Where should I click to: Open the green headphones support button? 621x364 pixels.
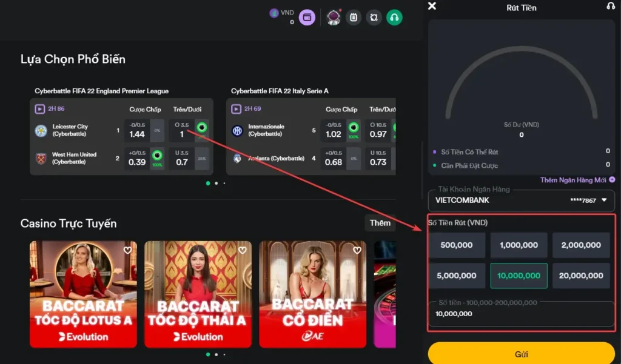(394, 18)
